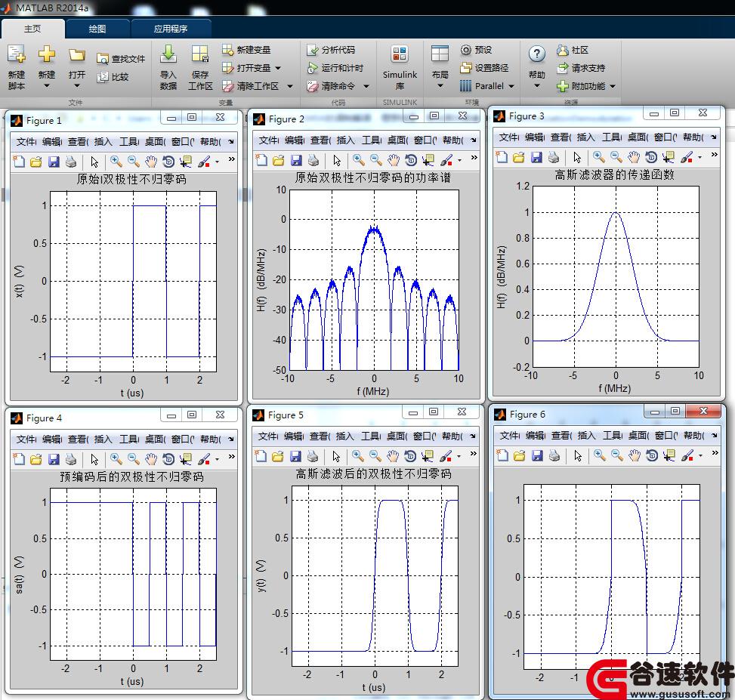Click the Gaussian curve plot in Figure 3

point(616,276)
